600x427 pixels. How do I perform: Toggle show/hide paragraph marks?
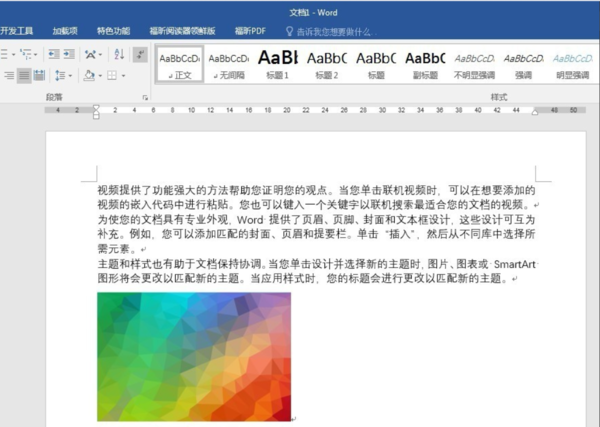coord(140,54)
